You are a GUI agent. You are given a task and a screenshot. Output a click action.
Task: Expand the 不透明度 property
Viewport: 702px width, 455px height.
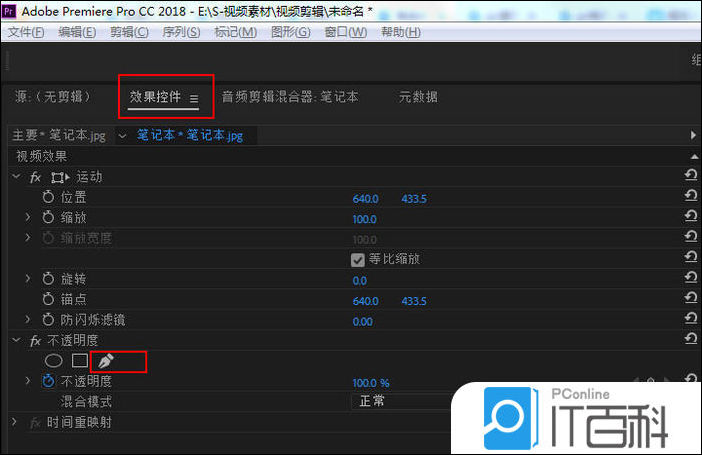[x=28, y=381]
